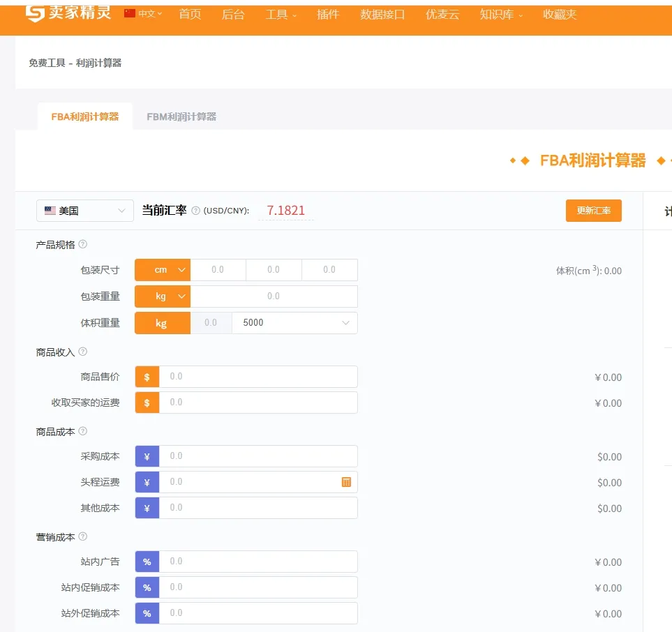
Task: Click the $ icon beside 商品售价
Action: [147, 377]
